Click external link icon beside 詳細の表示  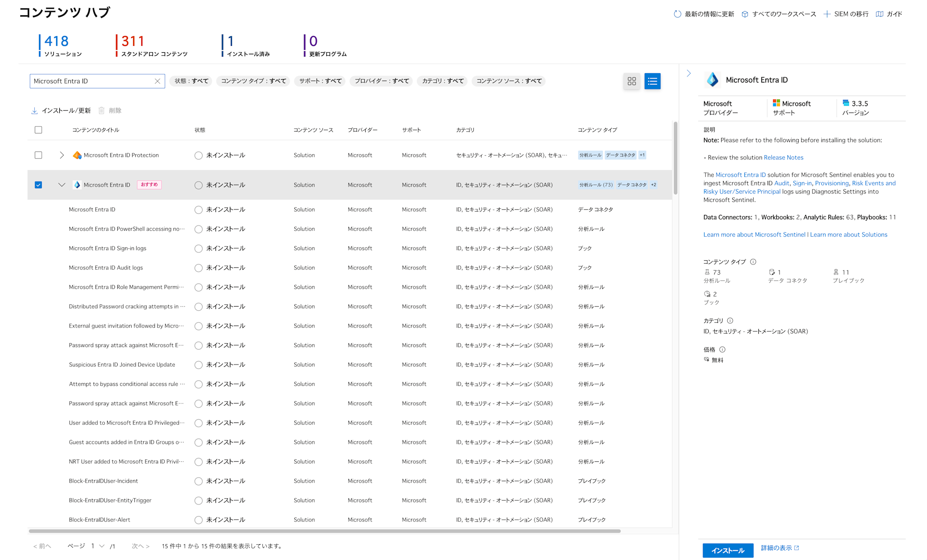(797, 548)
